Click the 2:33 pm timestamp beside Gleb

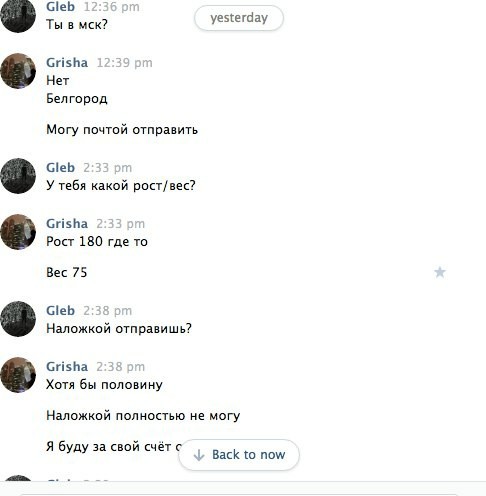pos(107,168)
